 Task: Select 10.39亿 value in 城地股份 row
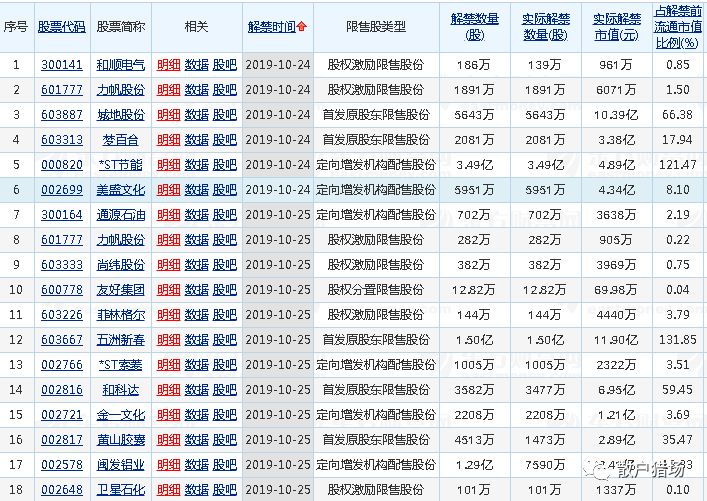tap(616, 115)
